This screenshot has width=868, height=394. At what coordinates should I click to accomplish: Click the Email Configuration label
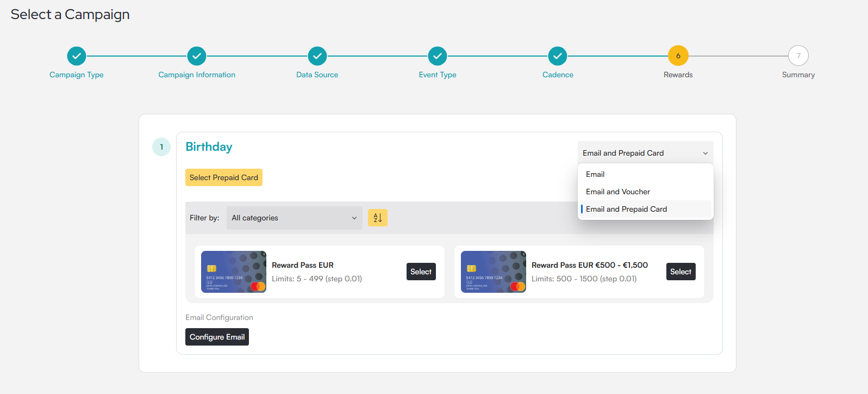[x=219, y=317]
